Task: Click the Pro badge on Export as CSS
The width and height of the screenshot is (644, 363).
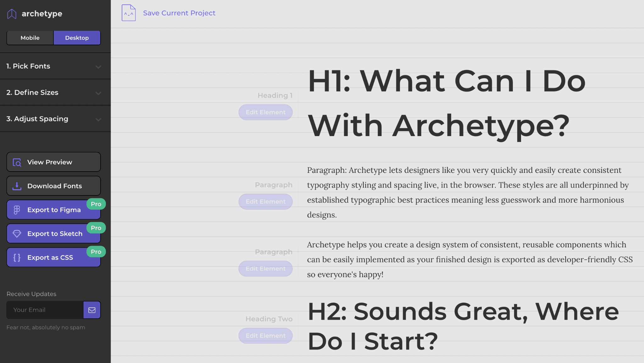Action: (x=96, y=252)
